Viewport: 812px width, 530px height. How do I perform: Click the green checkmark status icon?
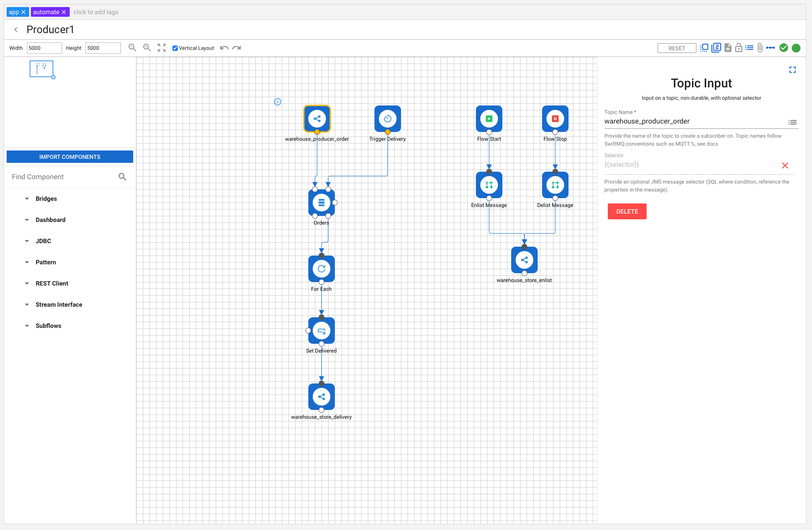(784, 48)
